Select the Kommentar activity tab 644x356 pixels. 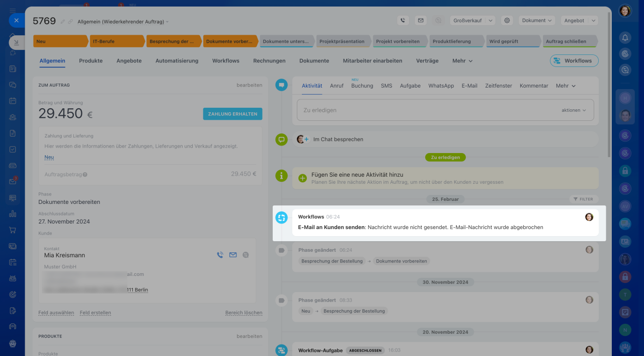pyautogui.click(x=534, y=86)
